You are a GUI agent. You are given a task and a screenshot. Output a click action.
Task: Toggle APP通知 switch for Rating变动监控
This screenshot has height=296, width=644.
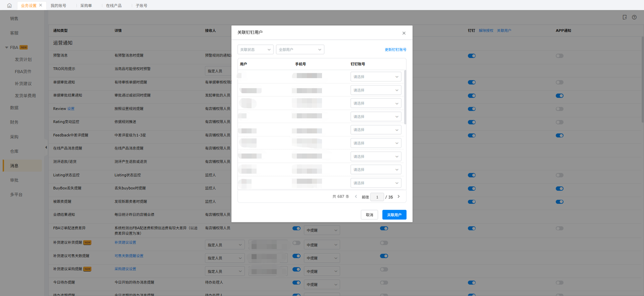tap(559, 121)
